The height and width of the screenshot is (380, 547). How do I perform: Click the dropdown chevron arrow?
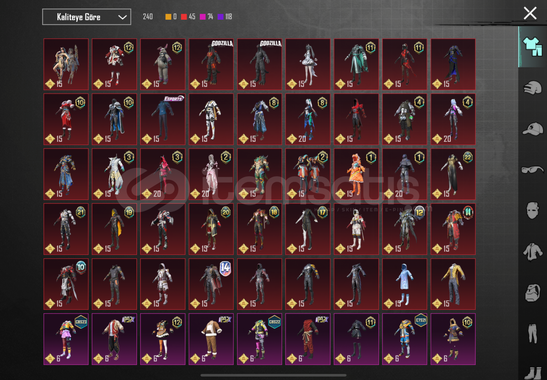click(122, 17)
